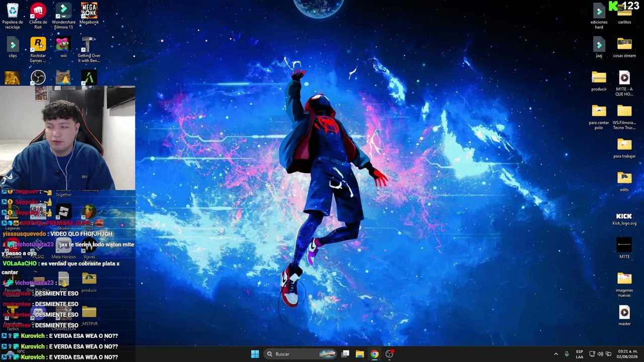Open the network icon in the tray
The image size is (644, 362).
pos(592,354)
